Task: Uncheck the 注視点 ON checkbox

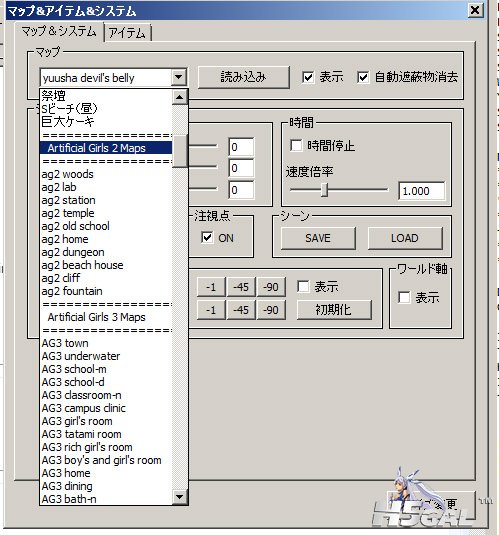Action: point(207,237)
